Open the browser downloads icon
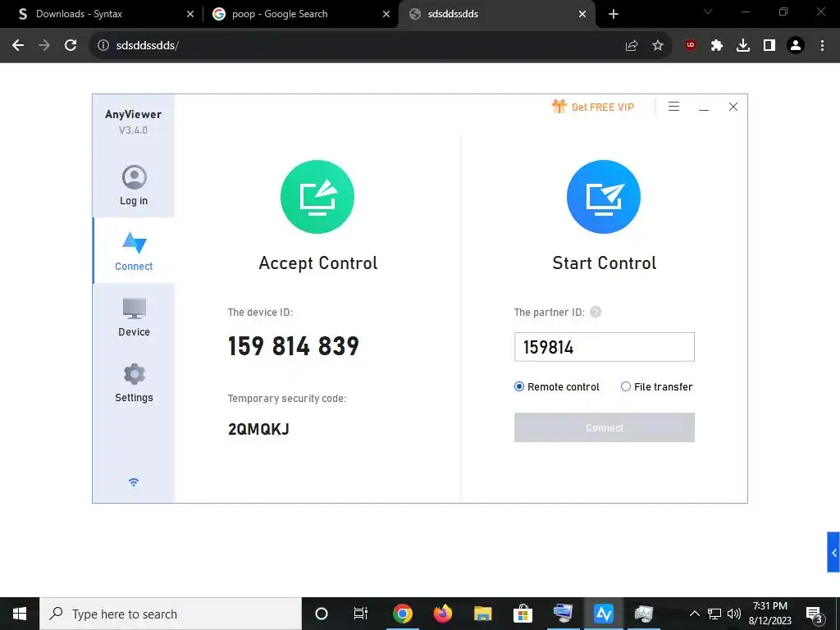This screenshot has width=840, height=630. pos(743,46)
